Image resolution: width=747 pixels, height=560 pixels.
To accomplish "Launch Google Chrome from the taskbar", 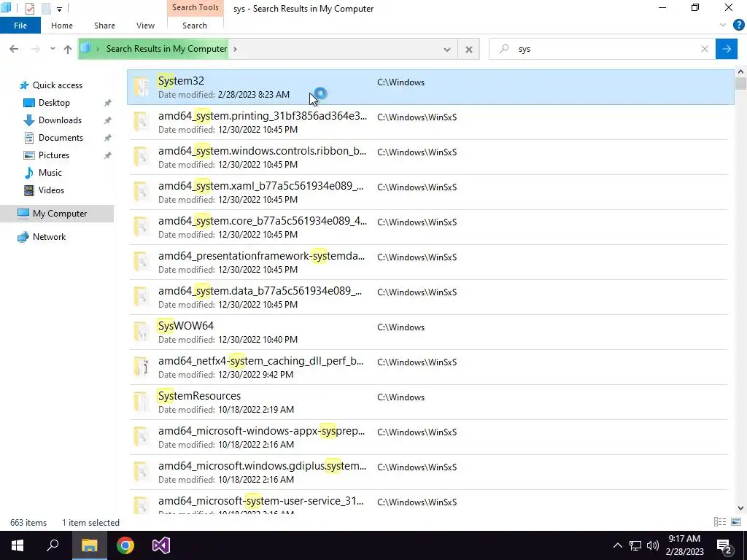I will [x=125, y=545].
